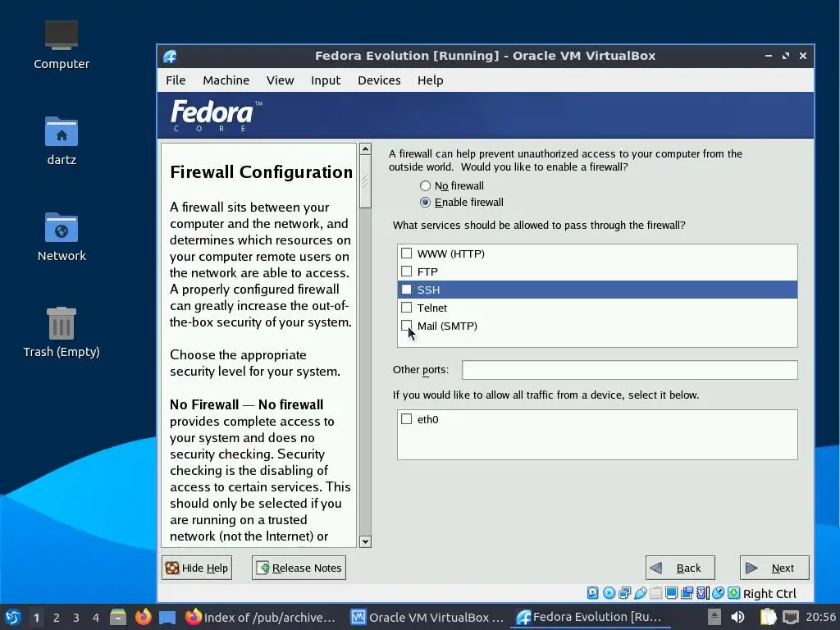840x630 pixels.
Task: Select the No firewall radio option
Action: 426,186
